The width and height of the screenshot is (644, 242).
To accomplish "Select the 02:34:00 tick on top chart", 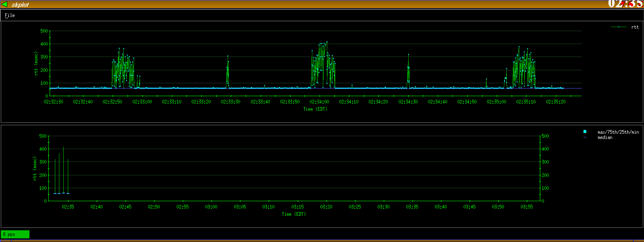I will click(x=319, y=102).
